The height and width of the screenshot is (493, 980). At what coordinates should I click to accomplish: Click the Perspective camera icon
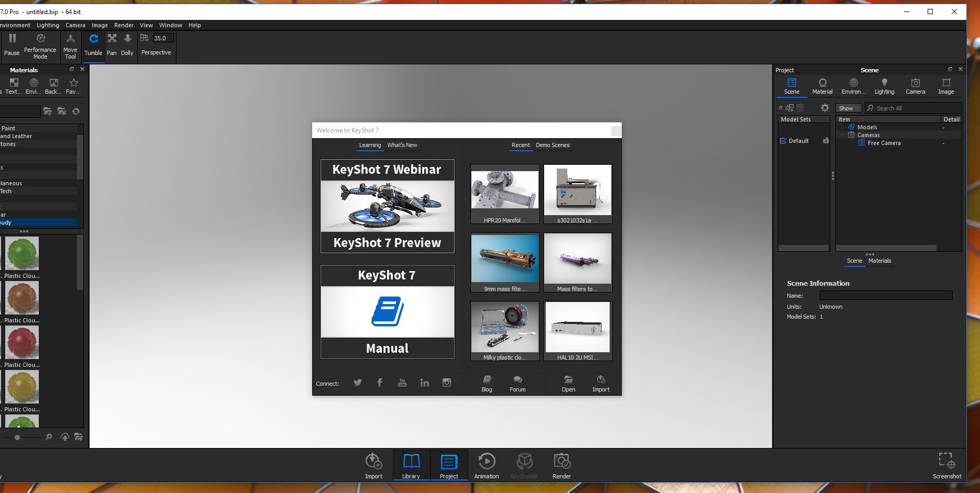point(144,38)
